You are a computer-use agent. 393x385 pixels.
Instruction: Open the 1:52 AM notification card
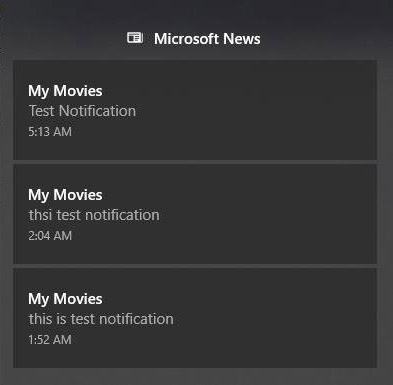pos(195,318)
